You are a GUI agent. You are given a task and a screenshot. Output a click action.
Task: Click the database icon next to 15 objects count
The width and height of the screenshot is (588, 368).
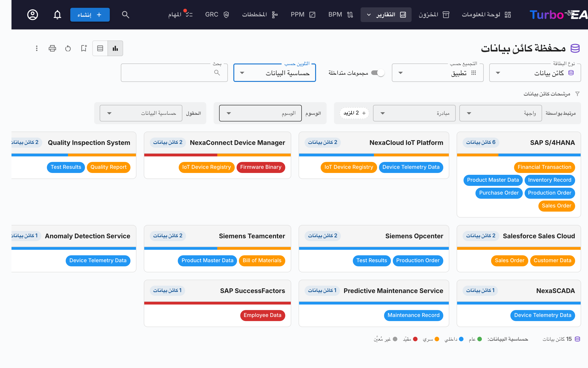point(578,339)
